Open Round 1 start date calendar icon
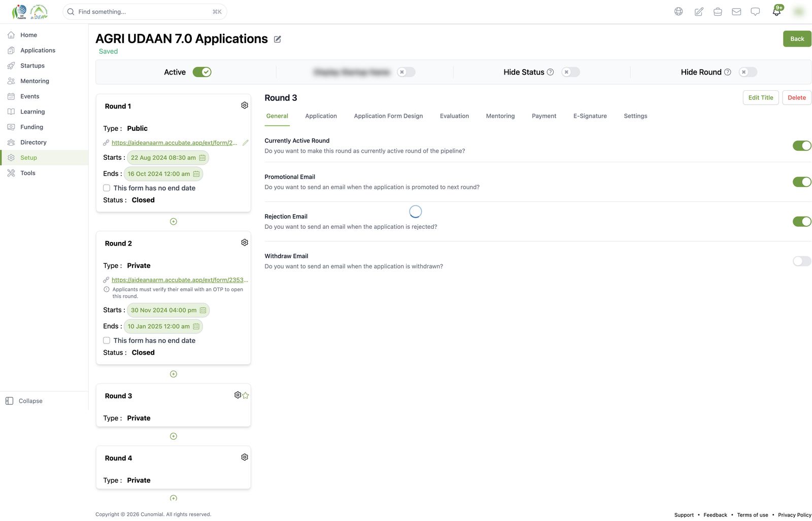This screenshot has width=812, height=521. (202, 158)
